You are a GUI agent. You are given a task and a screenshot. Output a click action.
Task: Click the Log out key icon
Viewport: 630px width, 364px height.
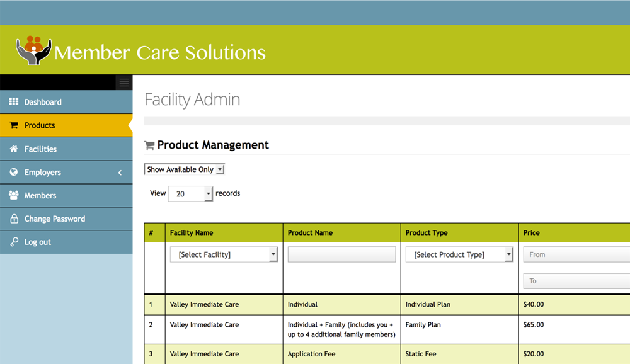tap(14, 242)
